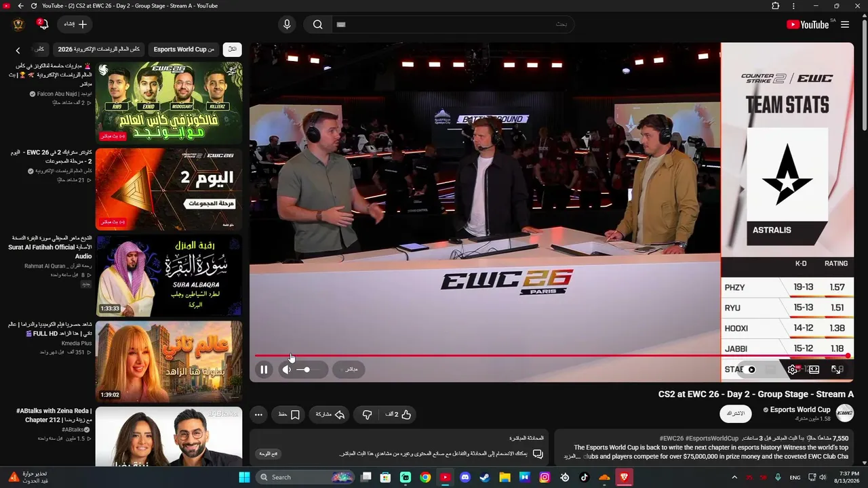Image resolution: width=868 pixels, height=488 pixels.
Task: Open Brave browser from the taskbar
Action: (624, 477)
